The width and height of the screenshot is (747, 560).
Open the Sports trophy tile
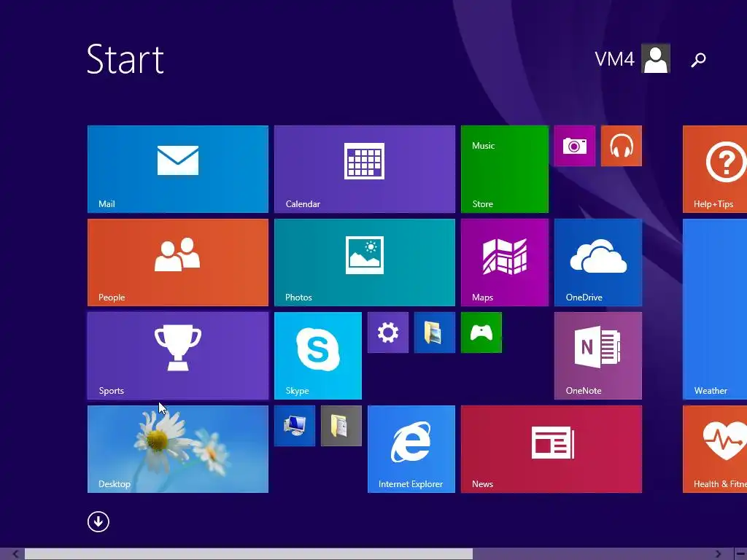(178, 356)
